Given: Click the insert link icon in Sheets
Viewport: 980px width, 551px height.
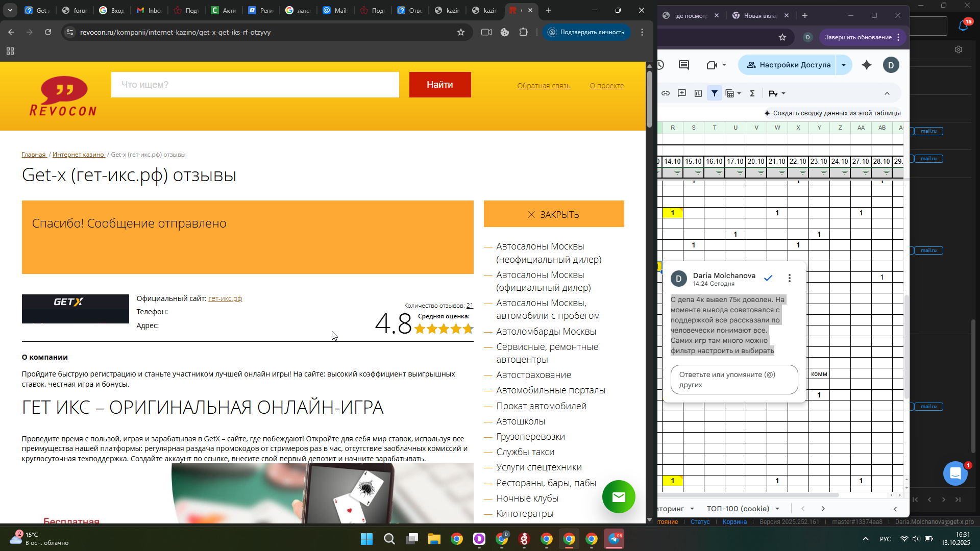Looking at the screenshot, I should (x=666, y=93).
